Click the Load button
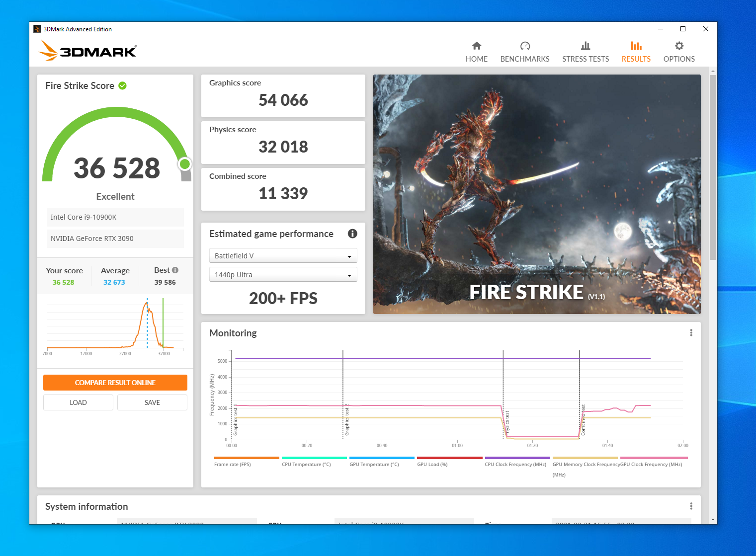The width and height of the screenshot is (756, 556). coord(78,402)
